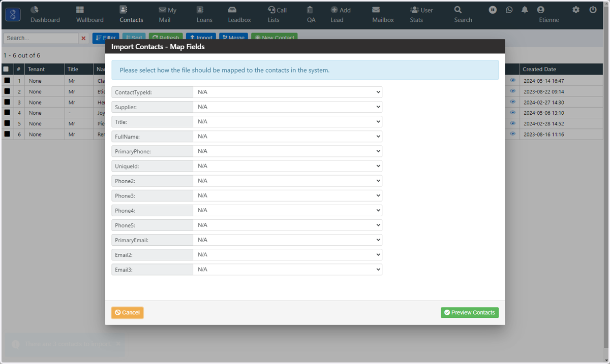Open the PrimaryEmail mapping dropdown
Image resolution: width=610 pixels, height=364 pixels.
[x=287, y=240]
